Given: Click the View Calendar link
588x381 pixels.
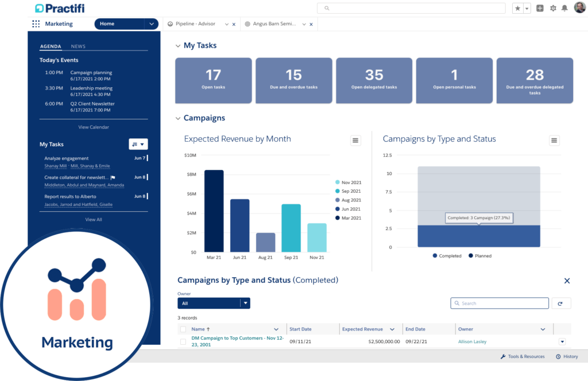Looking at the screenshot, I should point(93,127).
